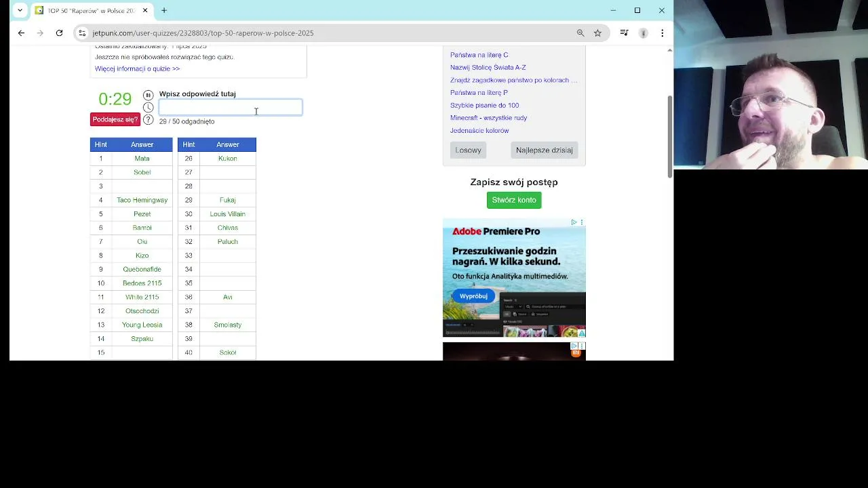
Task: Click the Bedoes 2115 answer cell
Action: pos(142,283)
